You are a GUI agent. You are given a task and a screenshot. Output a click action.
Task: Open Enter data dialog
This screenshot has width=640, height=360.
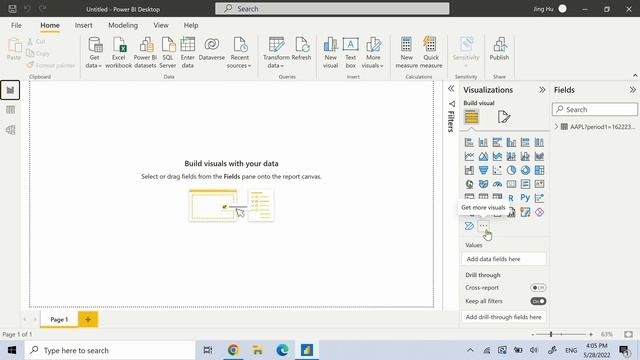coord(188,52)
